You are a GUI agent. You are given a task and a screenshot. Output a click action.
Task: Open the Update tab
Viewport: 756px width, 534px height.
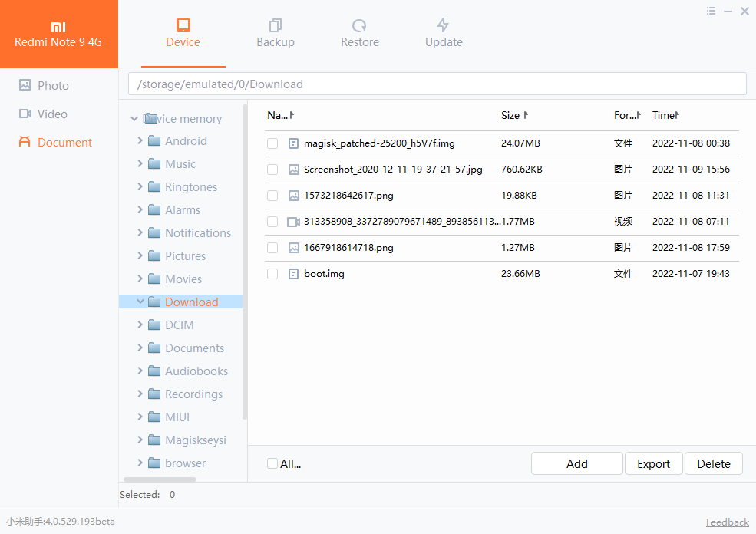pyautogui.click(x=444, y=33)
